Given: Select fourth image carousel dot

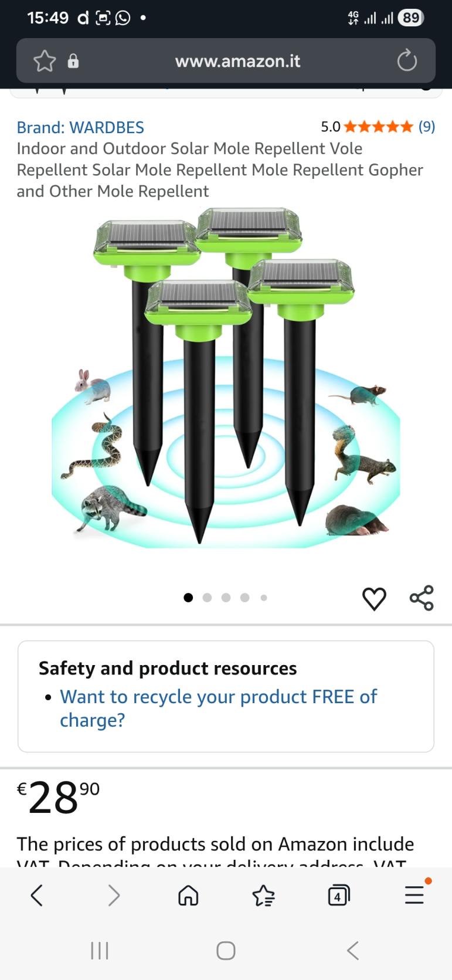Looking at the screenshot, I should pos(245,598).
